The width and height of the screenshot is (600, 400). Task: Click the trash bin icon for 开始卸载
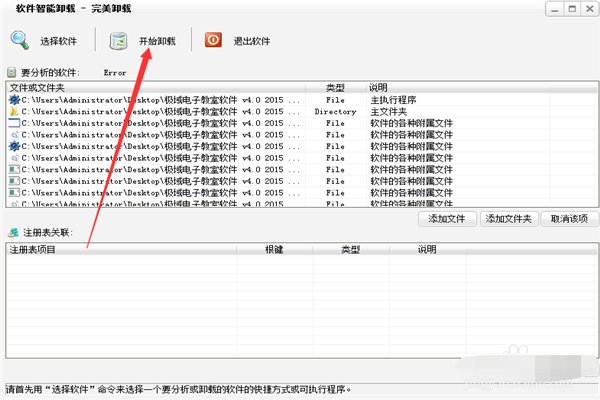pos(118,41)
